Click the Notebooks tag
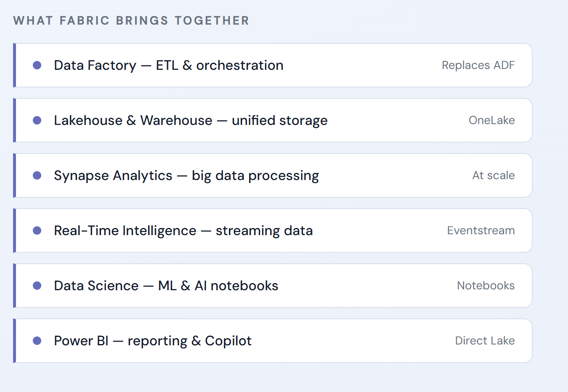 pyautogui.click(x=486, y=286)
